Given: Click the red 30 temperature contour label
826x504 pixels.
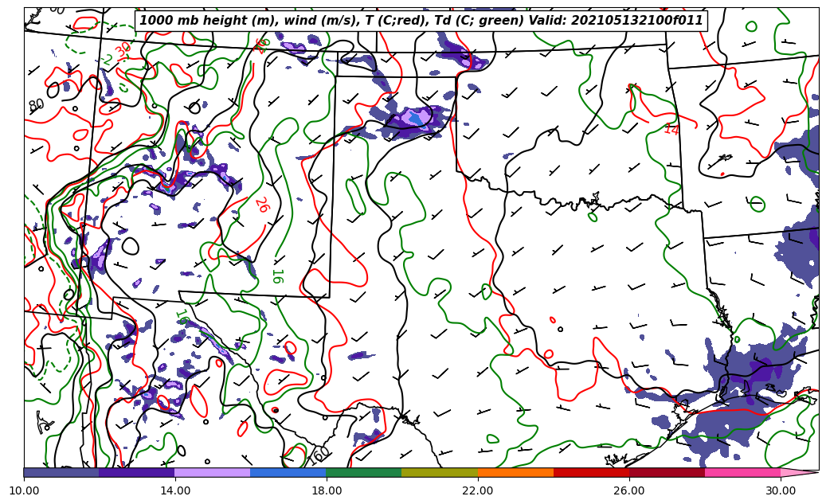Looking at the screenshot, I should pos(123,50).
